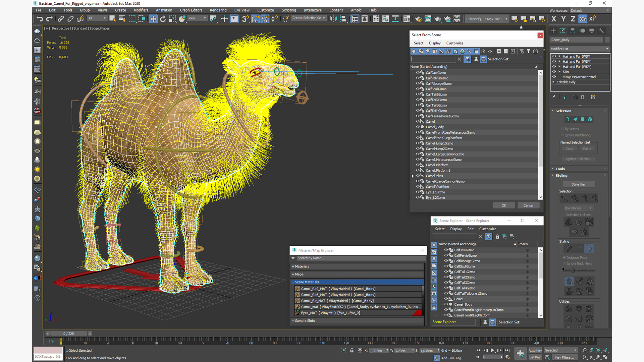Screen dimensions: 644x362
Task: Open the View reference coordinate dropdown
Action: point(197,18)
